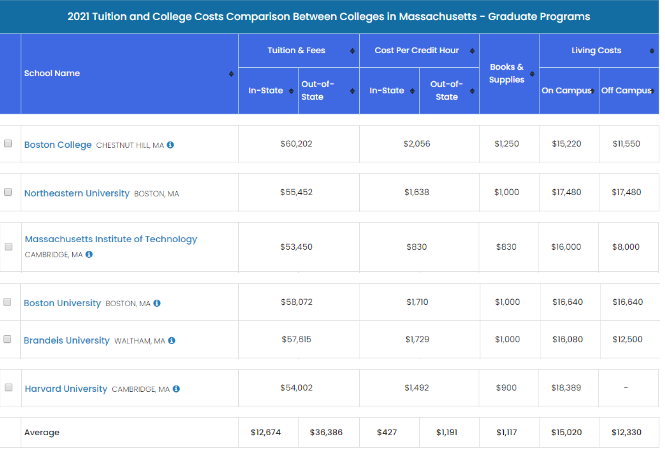665x451 pixels.
Task: Click Harvard credit hour cost $1,492
Action: click(416, 388)
